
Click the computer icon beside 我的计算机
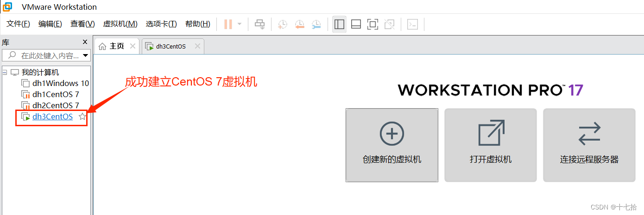[x=15, y=73]
